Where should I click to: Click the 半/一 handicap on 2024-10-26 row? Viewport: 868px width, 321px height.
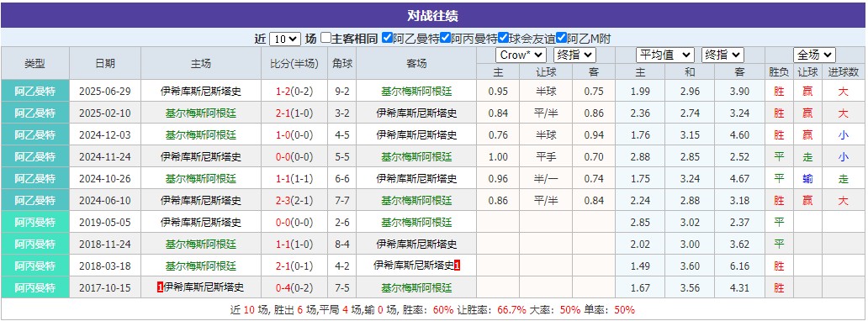tap(545, 179)
